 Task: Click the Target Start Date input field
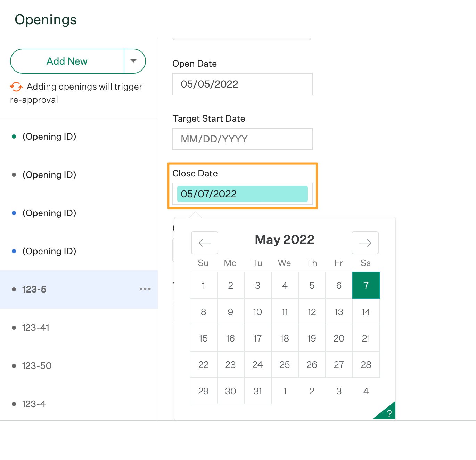click(242, 139)
